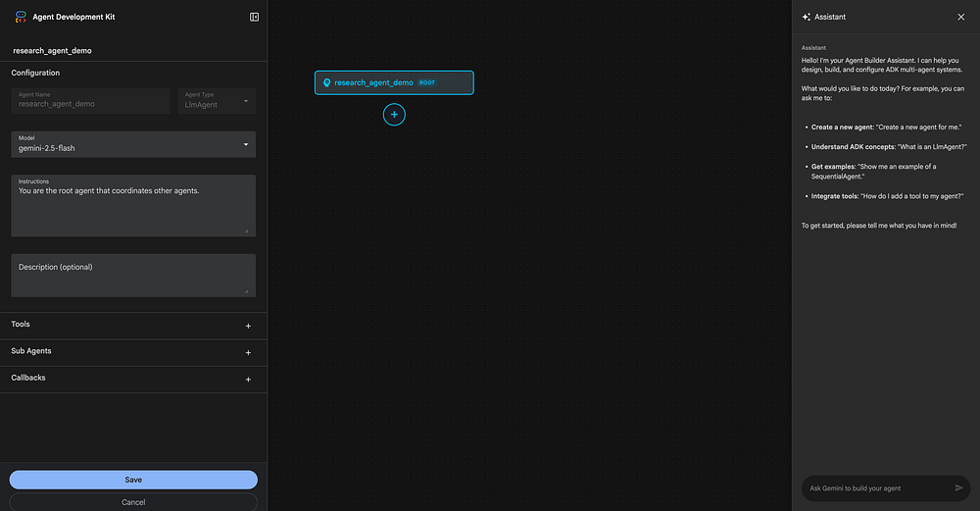Click into the Instructions text area
The width and height of the screenshot is (980, 511).
click(x=133, y=206)
